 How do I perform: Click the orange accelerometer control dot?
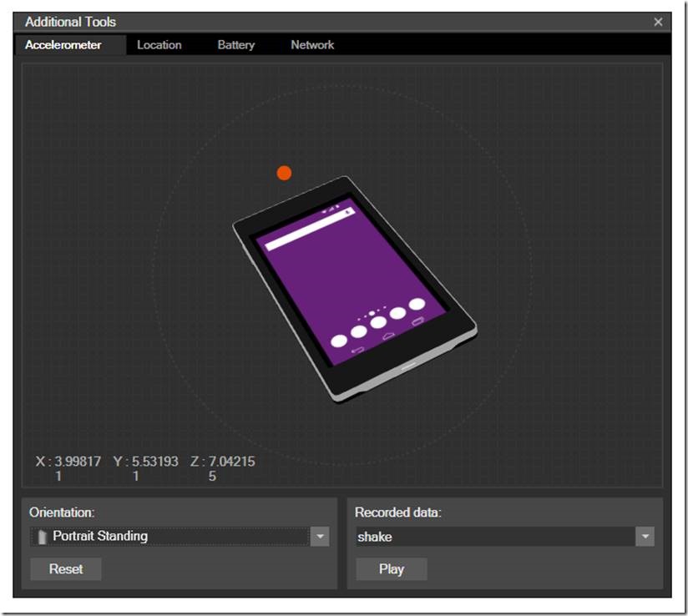pos(284,172)
